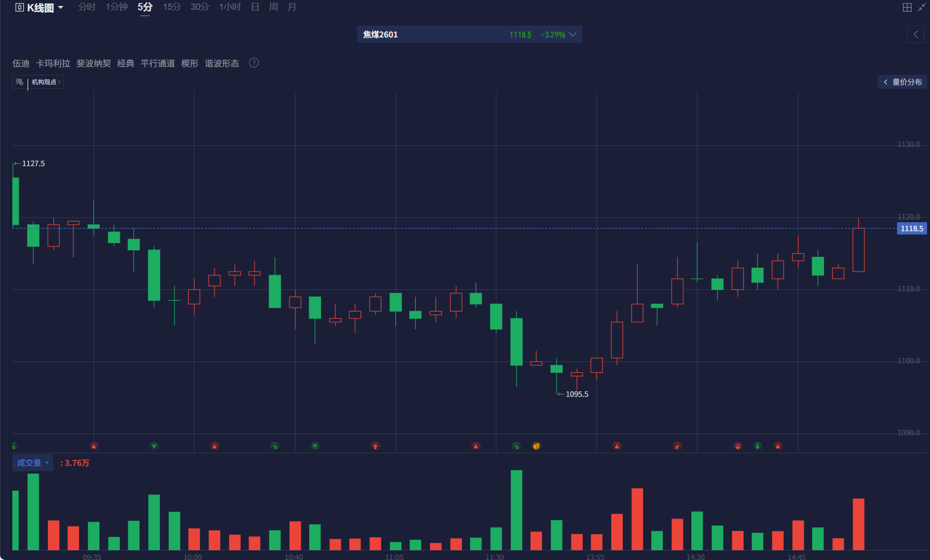The width and height of the screenshot is (930, 560).
Task: Click the 3.76万 volume value
Action: tap(77, 463)
